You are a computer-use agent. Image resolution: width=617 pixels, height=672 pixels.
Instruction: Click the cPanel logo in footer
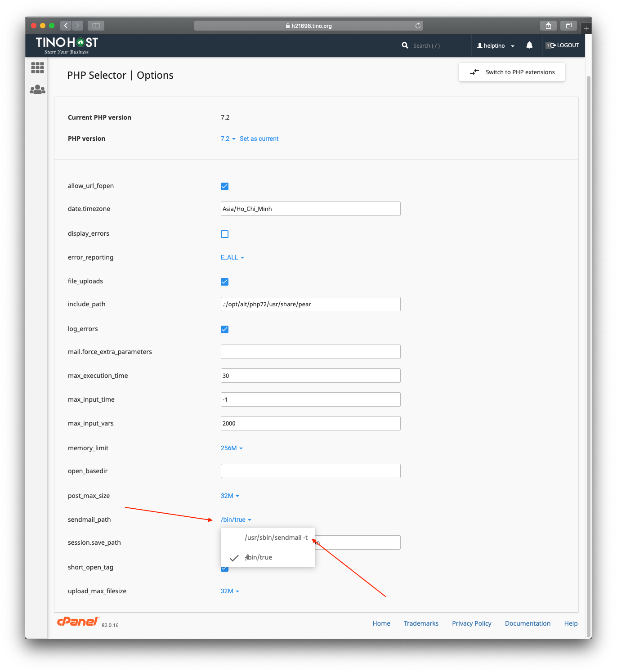click(77, 622)
